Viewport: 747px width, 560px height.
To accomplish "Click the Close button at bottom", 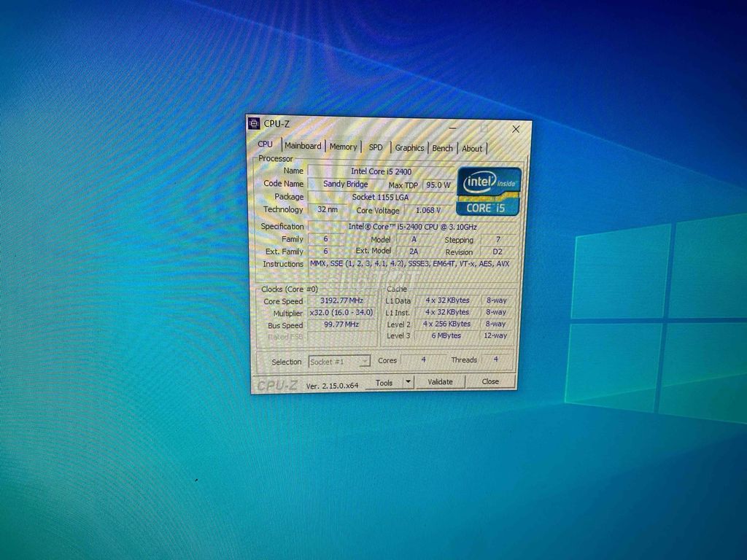I will [x=490, y=381].
